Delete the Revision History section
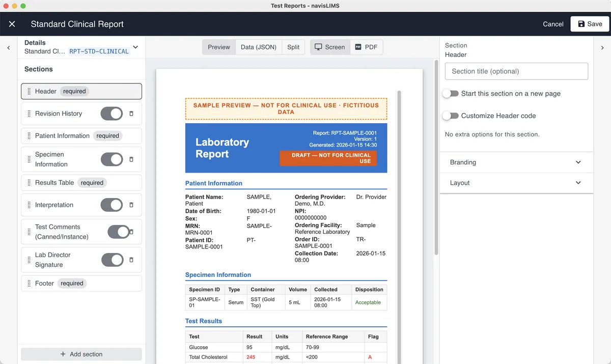The height and width of the screenshot is (364, 611). pyautogui.click(x=131, y=114)
